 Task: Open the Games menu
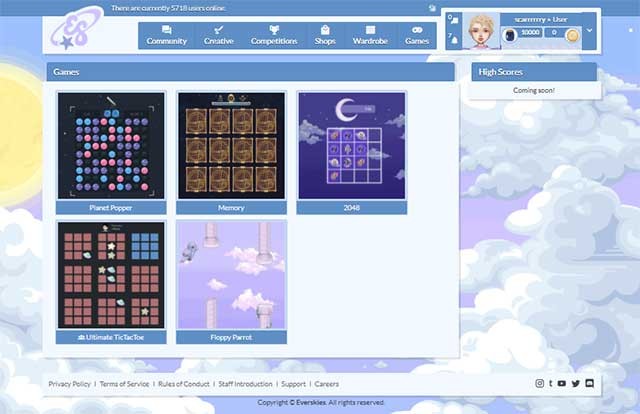tap(417, 36)
